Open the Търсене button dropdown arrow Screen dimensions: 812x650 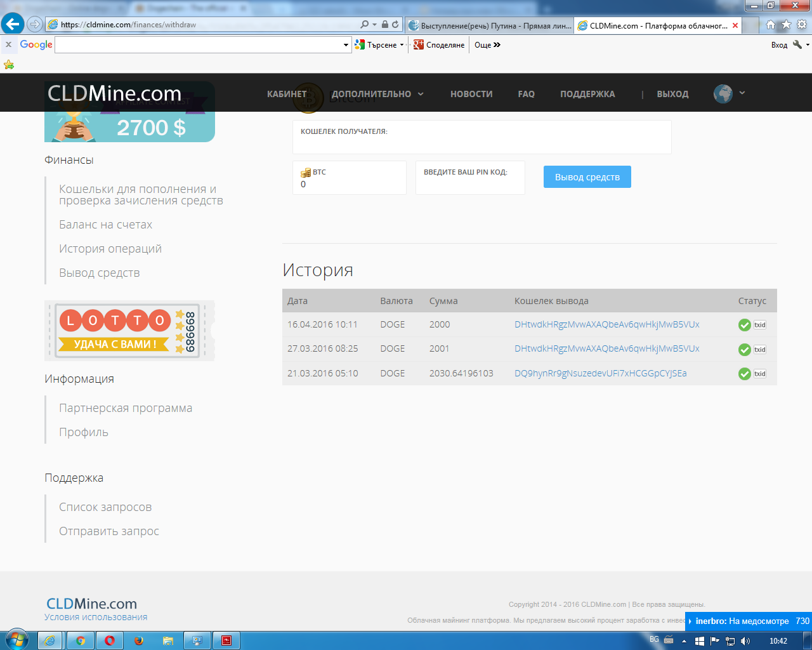[x=402, y=45]
